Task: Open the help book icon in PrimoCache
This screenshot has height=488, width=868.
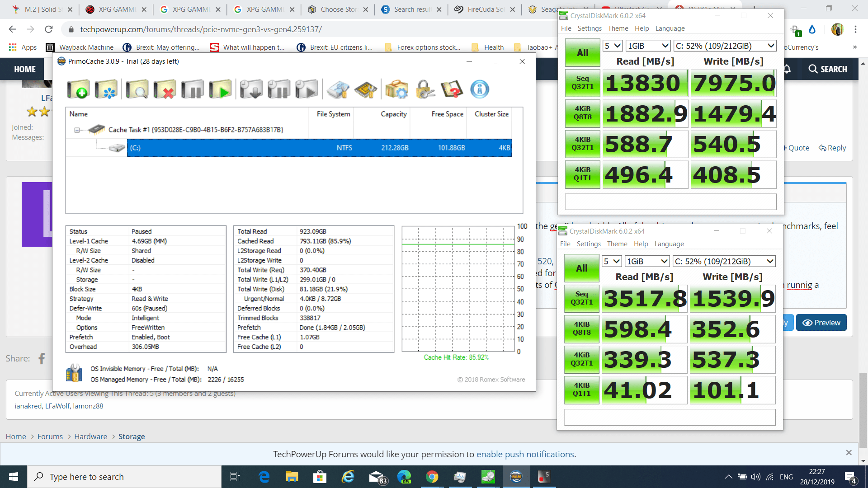Action: [x=452, y=89]
